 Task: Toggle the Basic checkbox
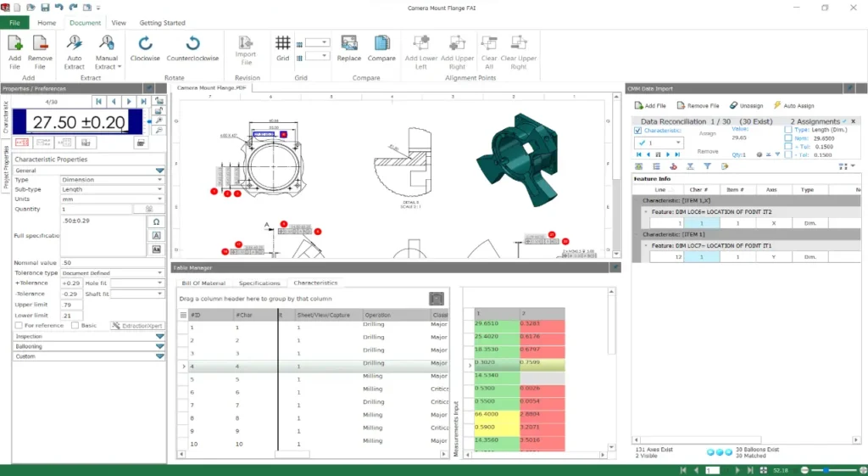[x=75, y=325]
